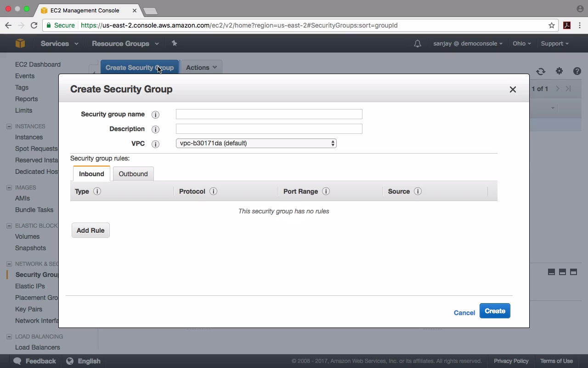588x368 pixels.
Task: Click the PDF extension icon
Action: (x=567, y=25)
